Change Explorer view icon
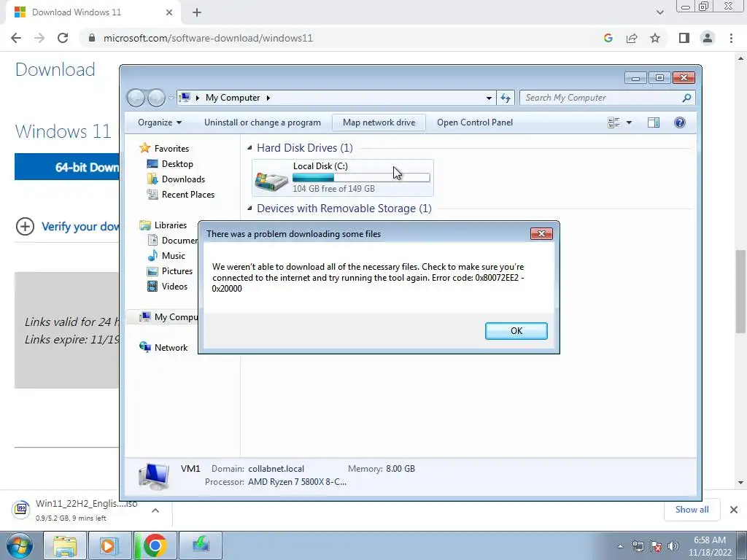747x560 pixels. pos(614,122)
